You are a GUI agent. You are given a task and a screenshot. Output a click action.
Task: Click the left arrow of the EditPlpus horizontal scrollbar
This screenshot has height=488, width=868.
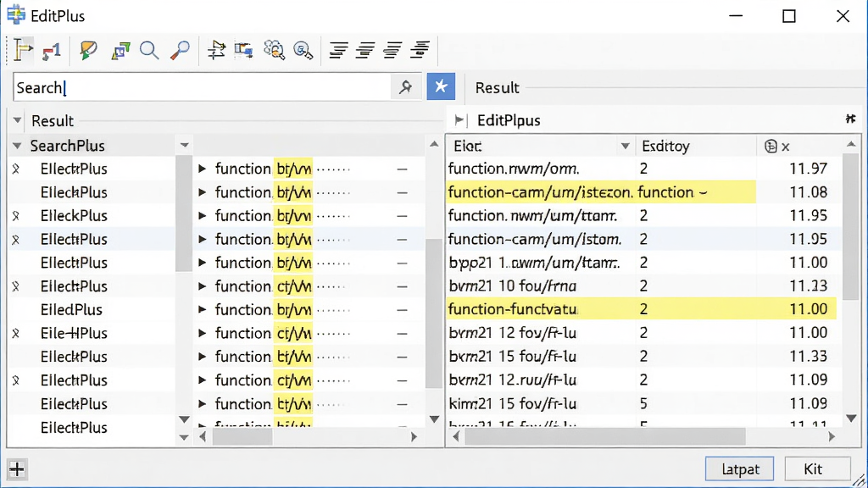tap(456, 436)
